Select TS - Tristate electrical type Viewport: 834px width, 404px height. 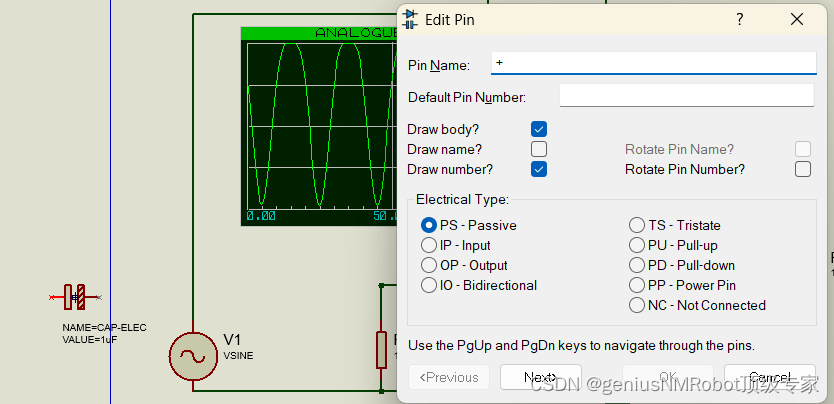click(637, 225)
